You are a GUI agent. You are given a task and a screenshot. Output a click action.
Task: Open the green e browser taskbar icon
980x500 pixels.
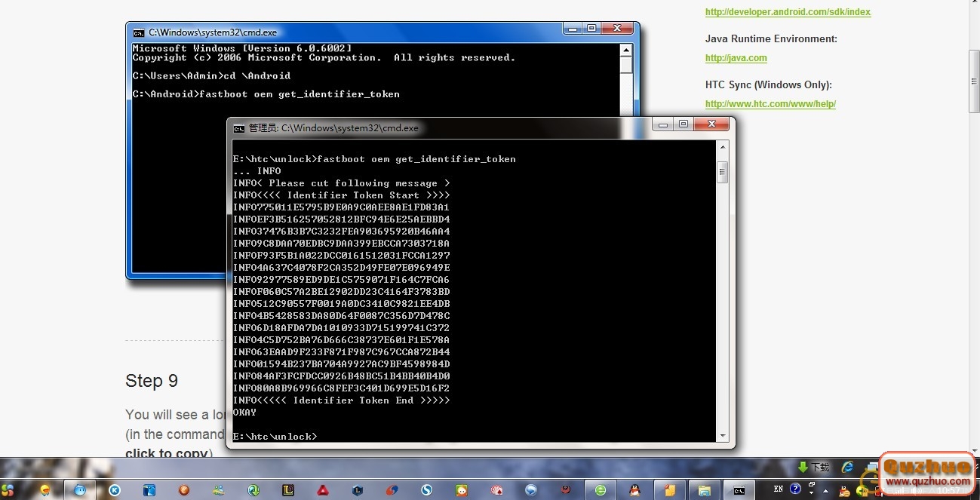pos(600,490)
